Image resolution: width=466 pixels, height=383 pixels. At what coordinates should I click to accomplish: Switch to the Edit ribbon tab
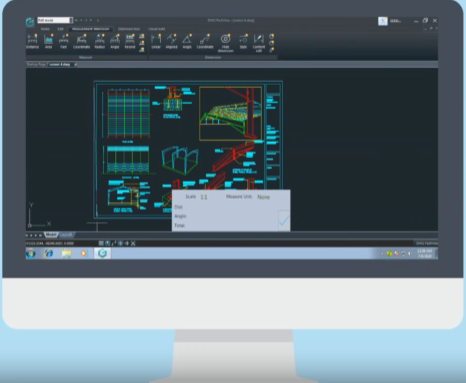click(60, 29)
